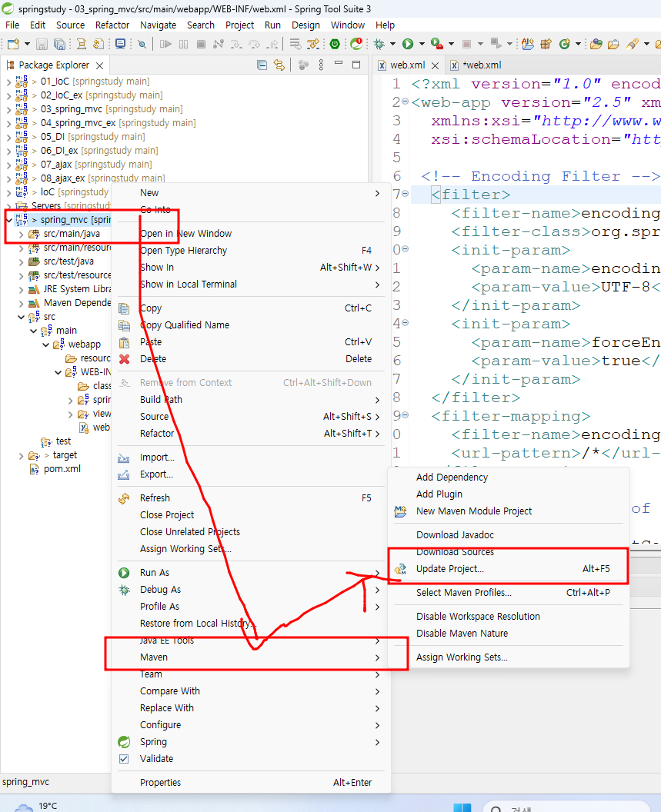Screen dimensions: 661x812
Task: Toggle Link with Editor in Package Explorer
Action: pos(279,65)
